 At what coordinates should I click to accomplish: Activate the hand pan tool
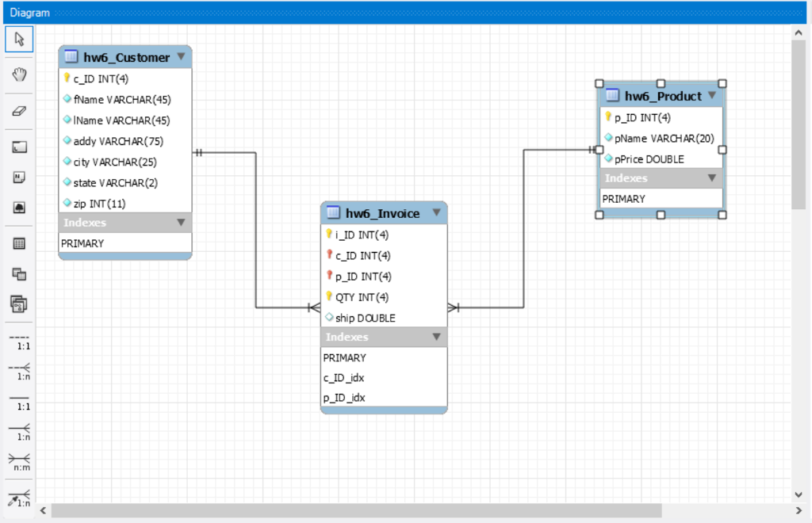click(x=19, y=74)
